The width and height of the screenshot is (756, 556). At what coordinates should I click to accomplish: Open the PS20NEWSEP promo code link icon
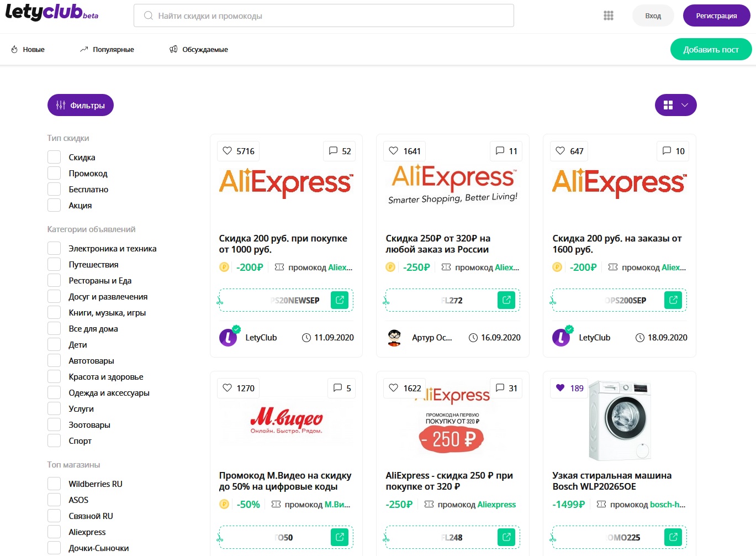pos(340,300)
